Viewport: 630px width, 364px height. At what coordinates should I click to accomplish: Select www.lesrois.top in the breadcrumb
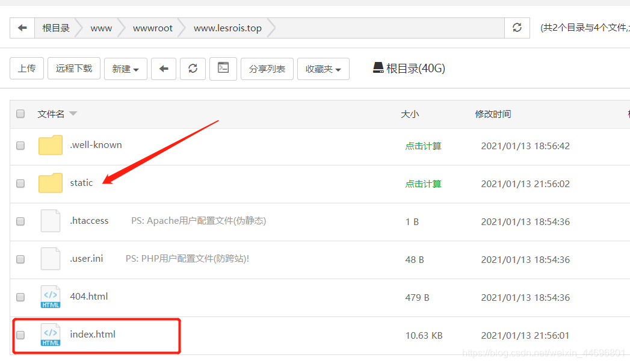(x=227, y=28)
